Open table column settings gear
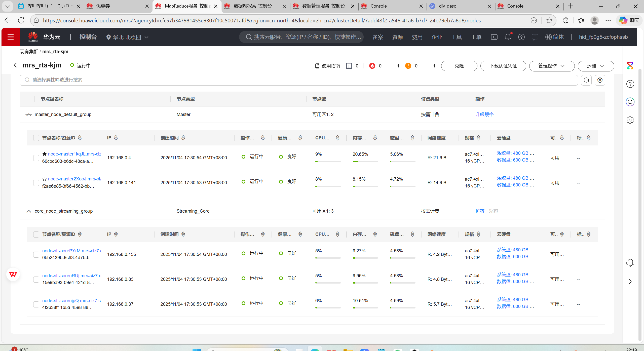Screen dimensions: 644x351 (x=600, y=80)
